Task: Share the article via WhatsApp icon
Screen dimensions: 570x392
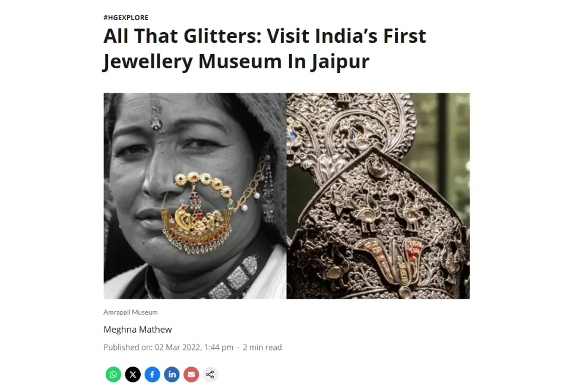Action: 113,374
